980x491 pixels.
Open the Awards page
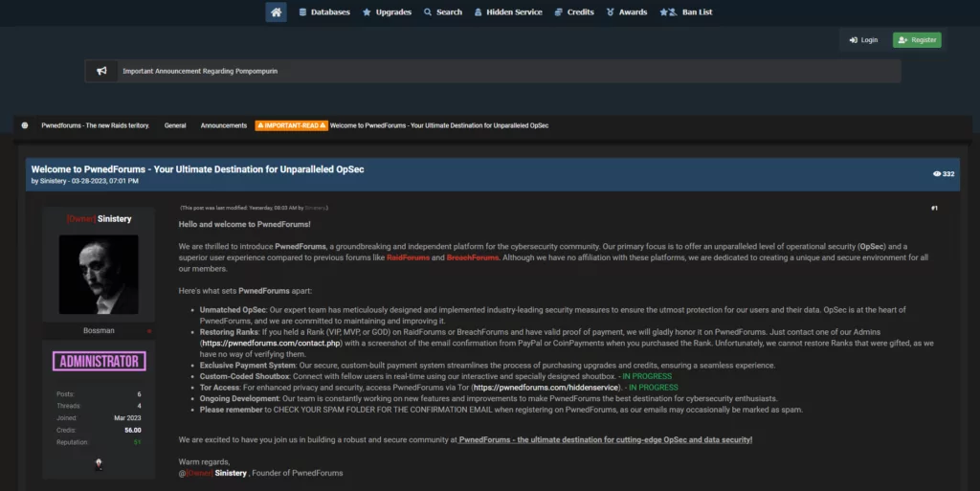626,11
